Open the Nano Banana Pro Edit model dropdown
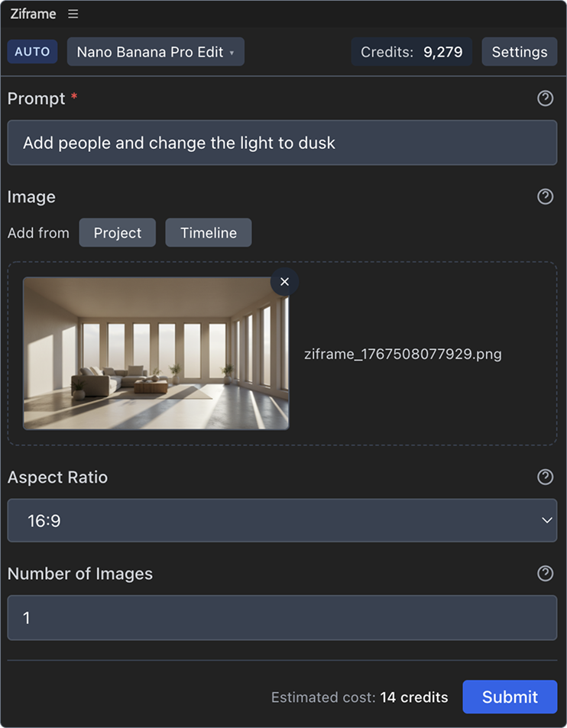Viewport: 567px width, 728px height. pyautogui.click(x=156, y=52)
